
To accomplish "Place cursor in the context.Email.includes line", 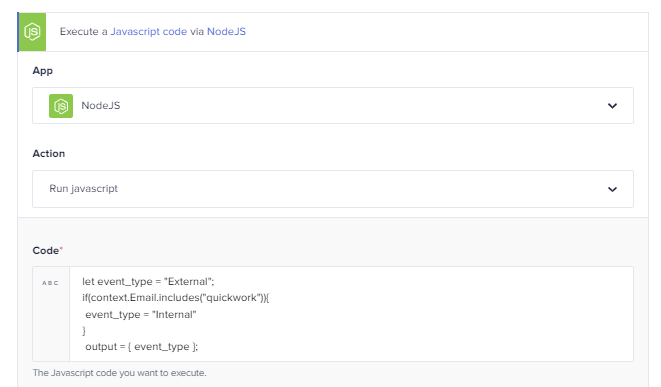I will click(x=175, y=298).
